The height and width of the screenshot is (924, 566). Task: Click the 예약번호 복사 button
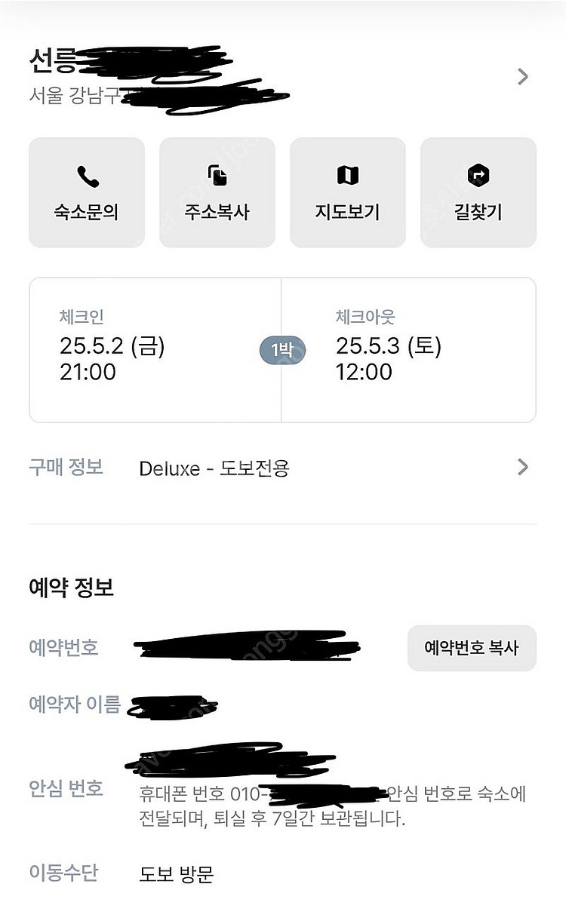click(x=472, y=648)
